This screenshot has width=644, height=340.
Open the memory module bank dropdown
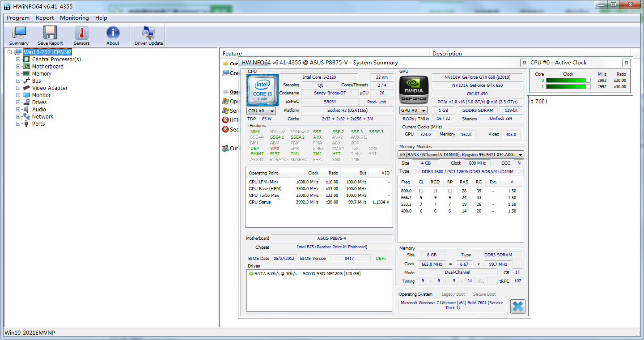[461, 155]
